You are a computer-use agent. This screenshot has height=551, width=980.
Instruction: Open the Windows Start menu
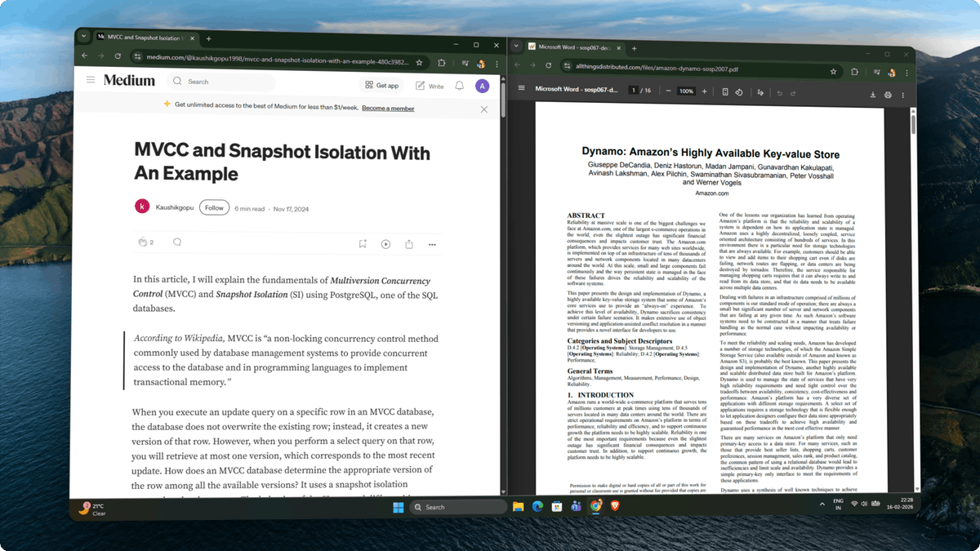click(x=398, y=507)
